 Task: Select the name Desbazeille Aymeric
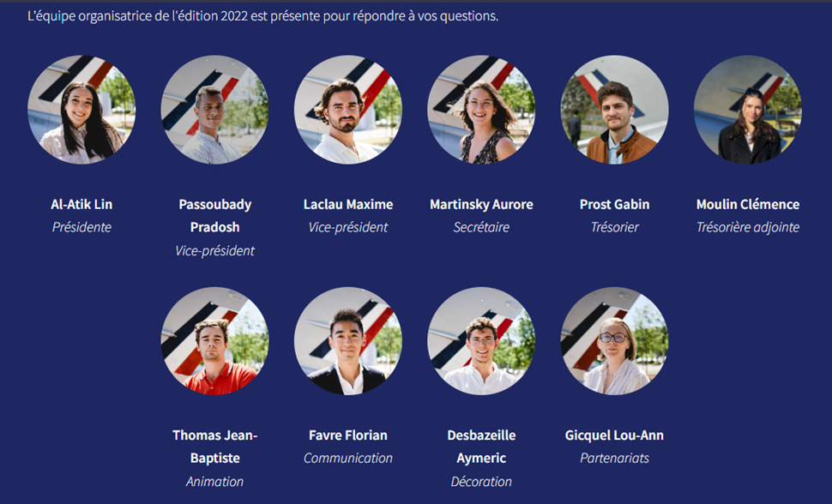click(481, 447)
